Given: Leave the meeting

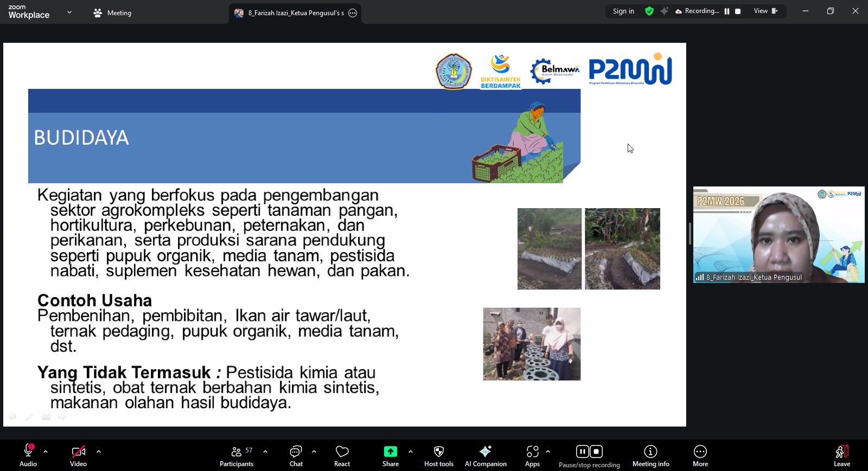Looking at the screenshot, I should pyautogui.click(x=841, y=456).
